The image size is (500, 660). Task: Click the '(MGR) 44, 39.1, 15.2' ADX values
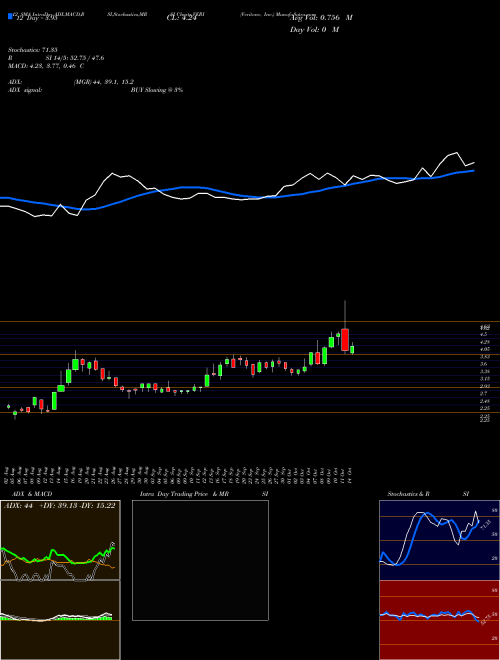click(x=104, y=82)
